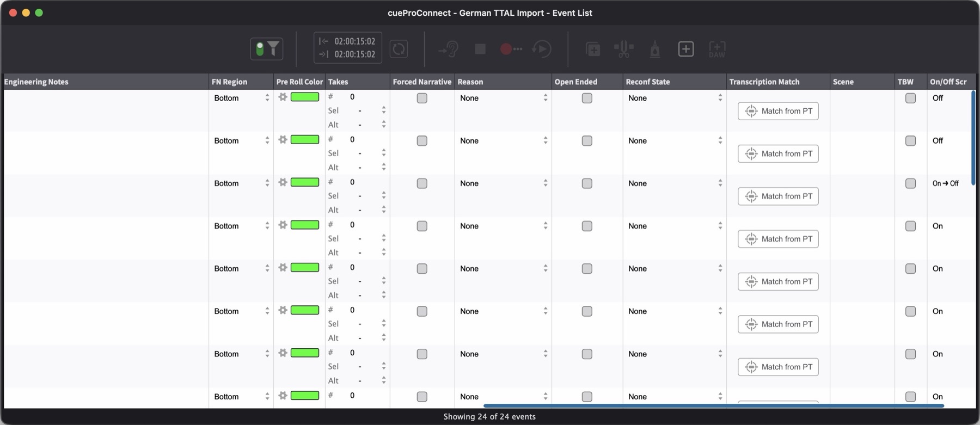Click Transcription Match column header

(x=778, y=82)
